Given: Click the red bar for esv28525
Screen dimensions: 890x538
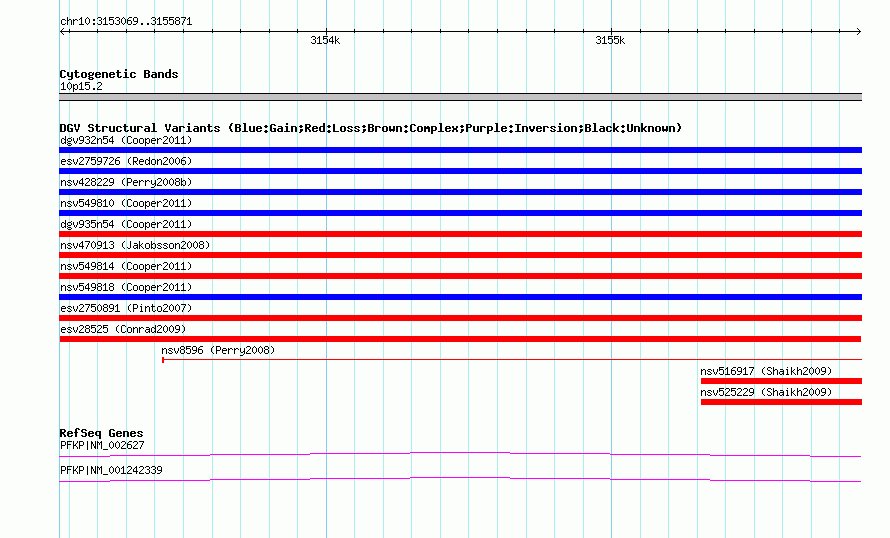Looking at the screenshot, I should pos(460,339).
